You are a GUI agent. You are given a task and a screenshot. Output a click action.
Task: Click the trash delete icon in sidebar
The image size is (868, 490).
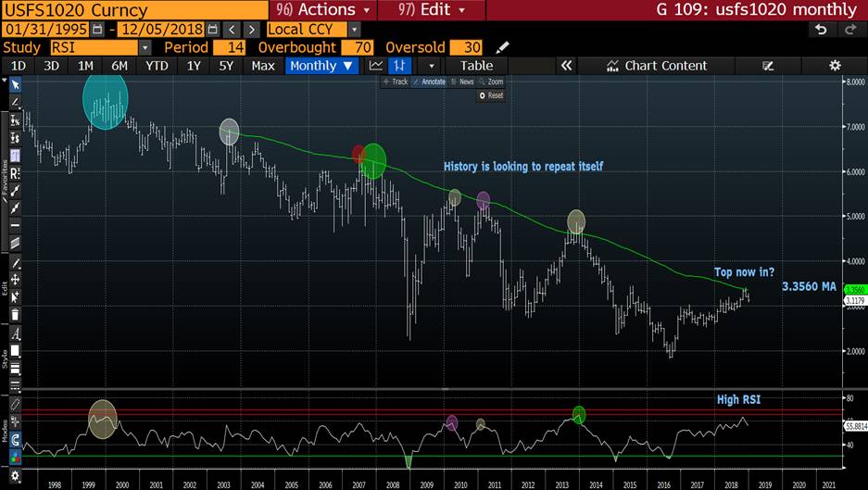(x=15, y=315)
